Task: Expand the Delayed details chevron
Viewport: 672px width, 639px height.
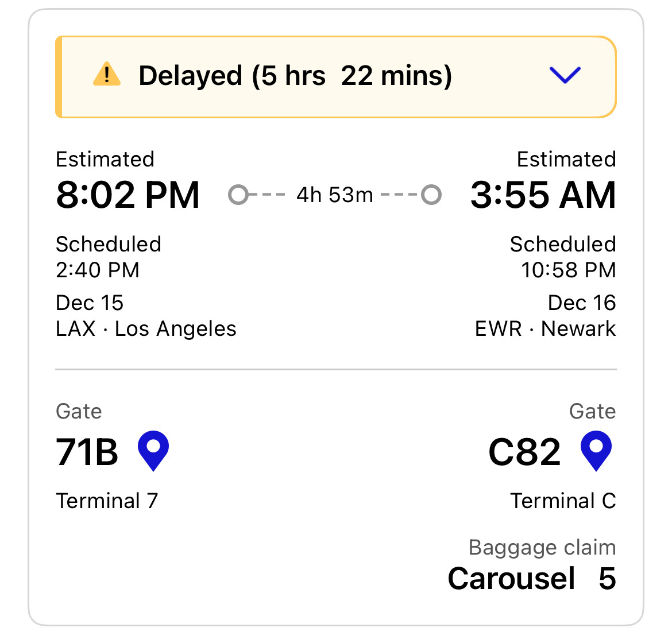Action: point(565,75)
